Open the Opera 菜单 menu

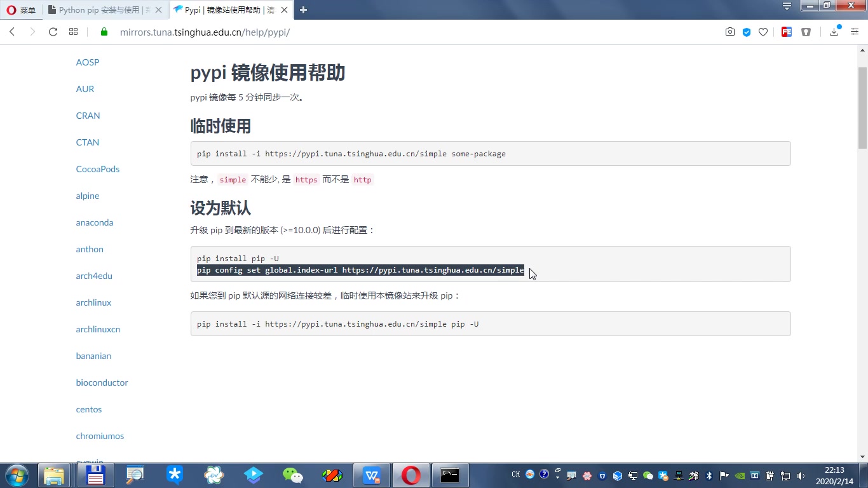point(22,10)
